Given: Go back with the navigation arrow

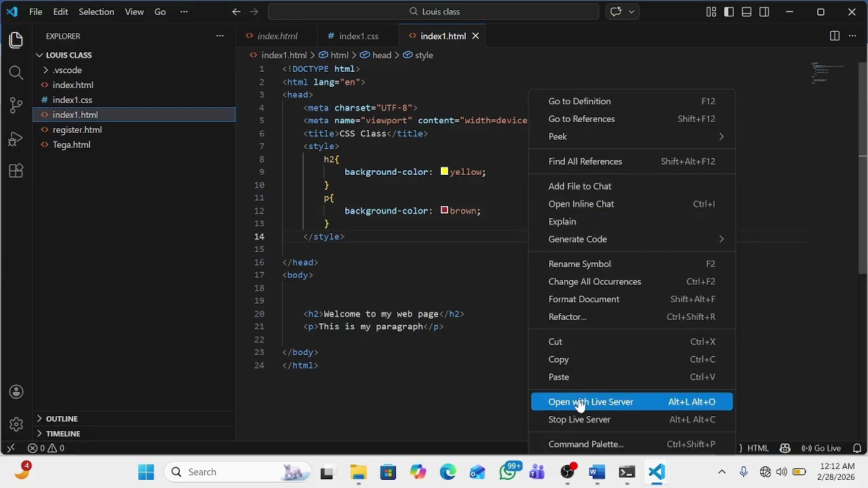Looking at the screenshot, I should tap(236, 12).
